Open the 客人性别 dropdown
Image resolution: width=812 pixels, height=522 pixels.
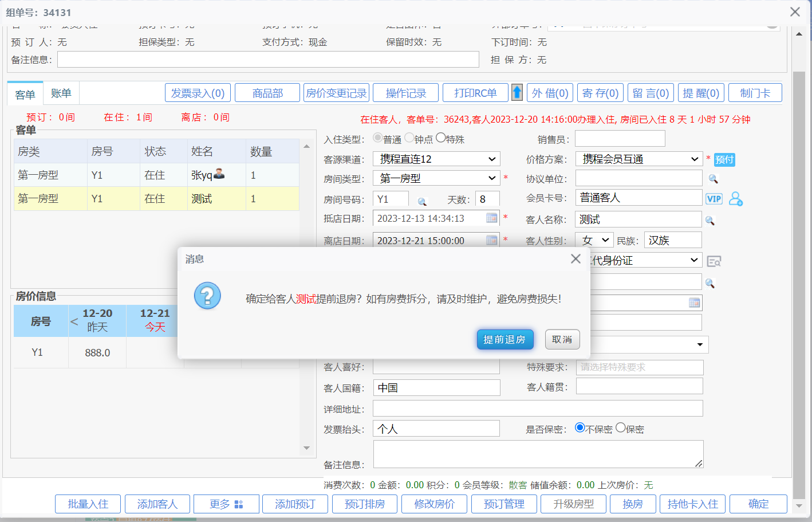point(594,240)
